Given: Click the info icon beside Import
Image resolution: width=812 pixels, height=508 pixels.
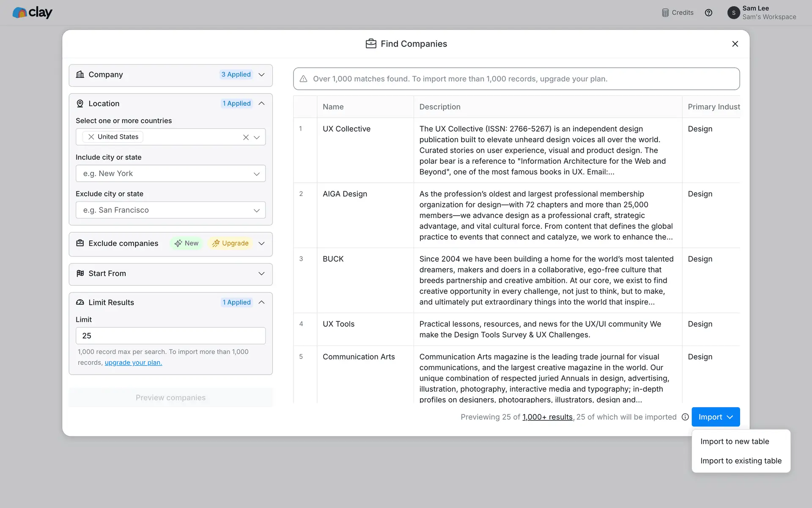Looking at the screenshot, I should click(x=685, y=417).
